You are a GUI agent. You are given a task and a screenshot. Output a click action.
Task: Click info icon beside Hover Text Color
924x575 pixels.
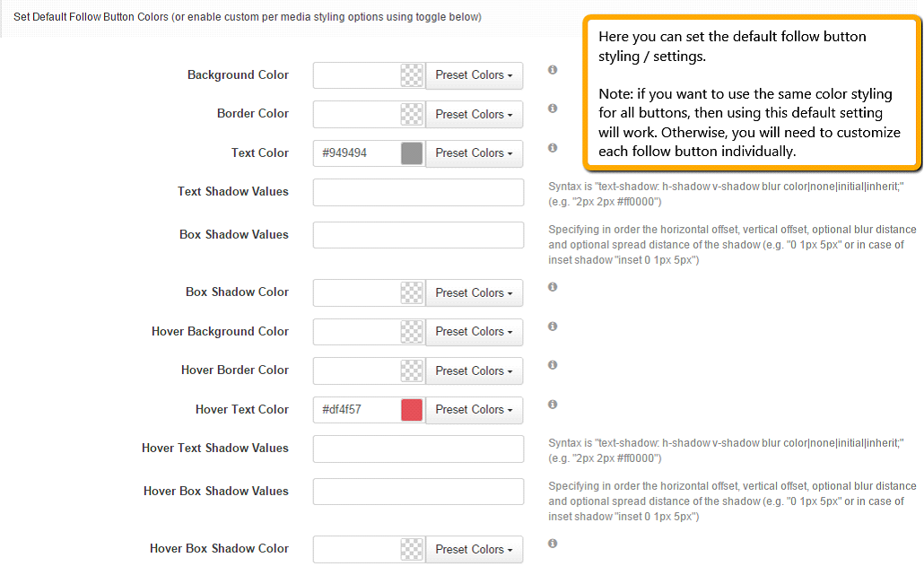[553, 405]
